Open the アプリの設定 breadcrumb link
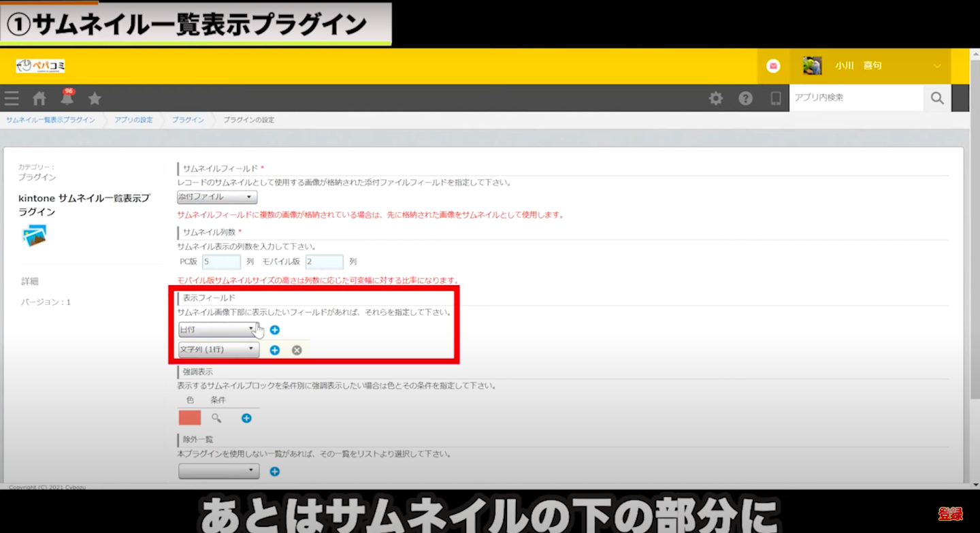This screenshot has width=980, height=533. tap(133, 120)
